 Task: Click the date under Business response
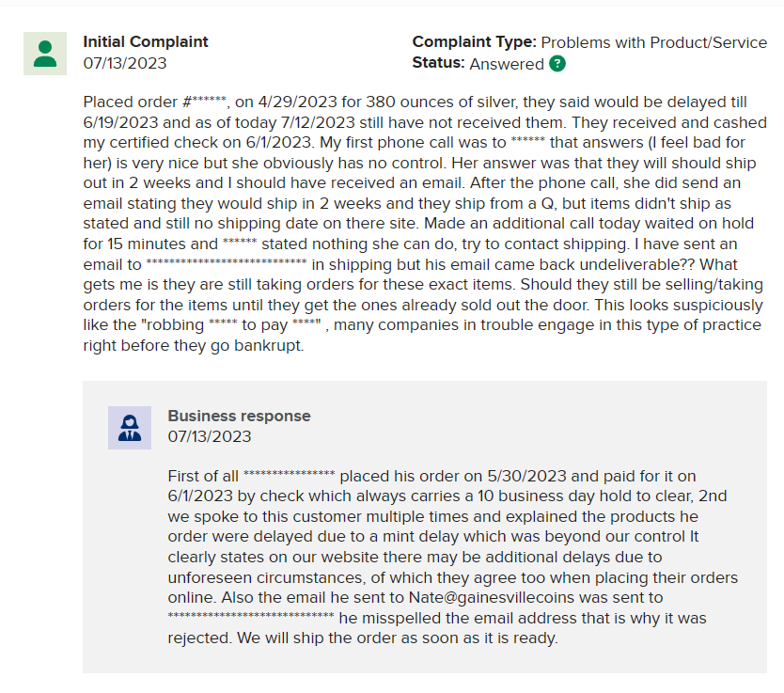(x=210, y=436)
